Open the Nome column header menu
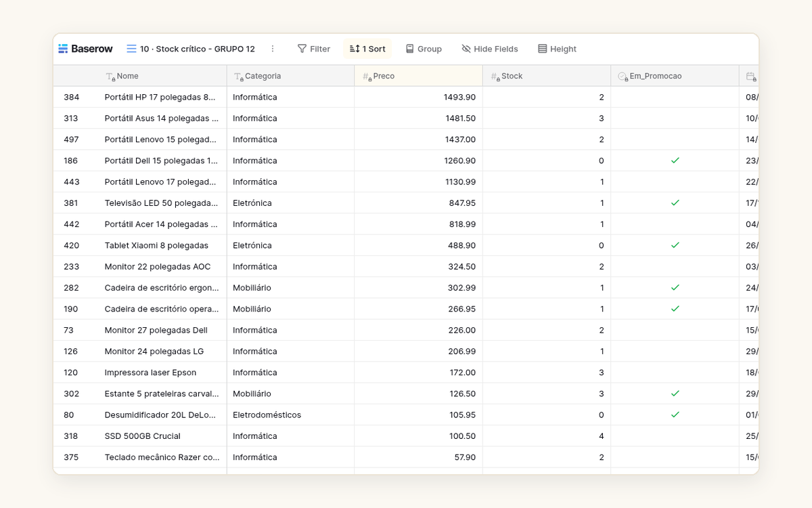This screenshot has height=508, width=812. coord(162,76)
